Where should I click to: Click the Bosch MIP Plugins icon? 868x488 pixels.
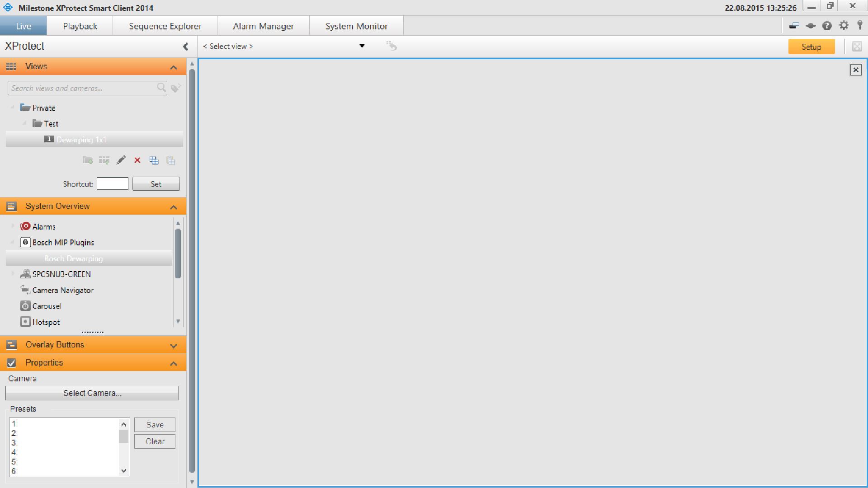(25, 242)
